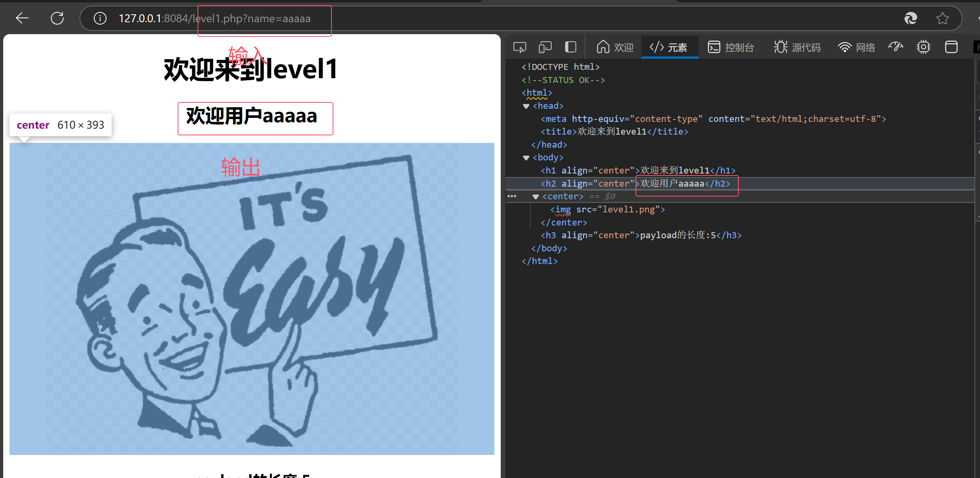Go back using the browser back arrow

22,18
